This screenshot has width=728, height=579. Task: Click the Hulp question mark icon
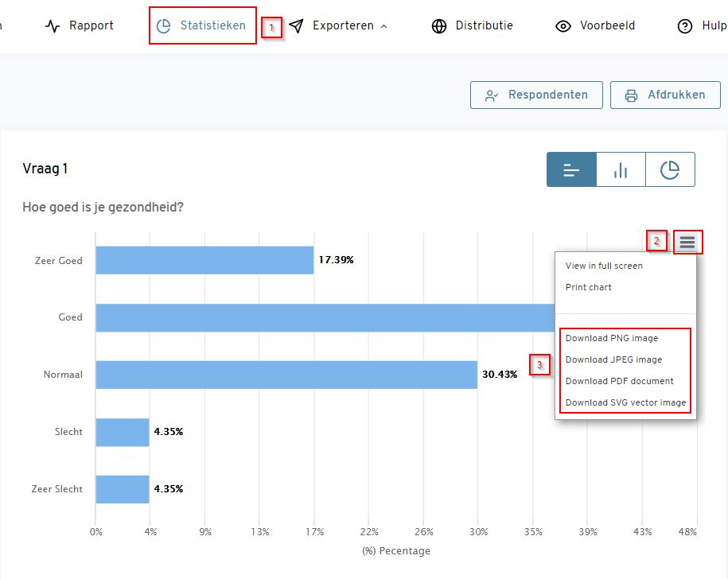(685, 25)
